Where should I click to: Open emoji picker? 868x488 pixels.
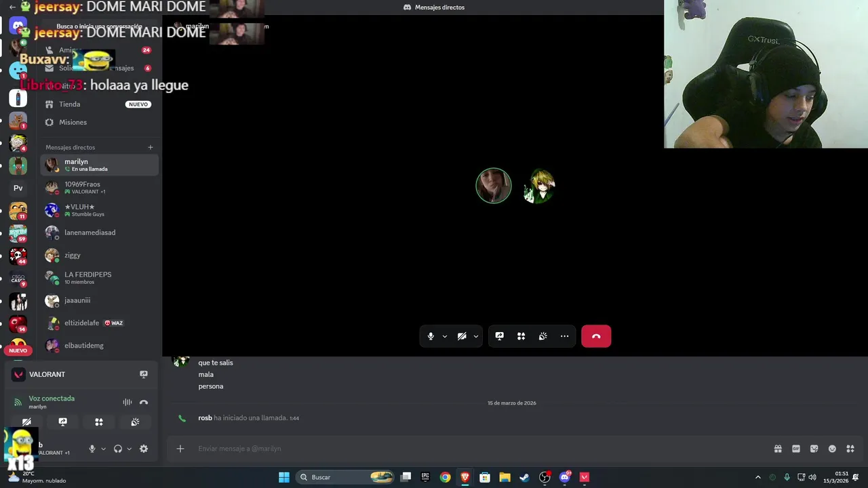[x=832, y=449]
